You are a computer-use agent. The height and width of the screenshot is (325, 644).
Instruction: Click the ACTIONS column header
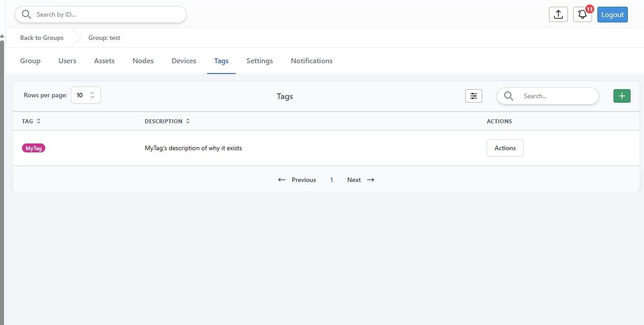[499, 121]
